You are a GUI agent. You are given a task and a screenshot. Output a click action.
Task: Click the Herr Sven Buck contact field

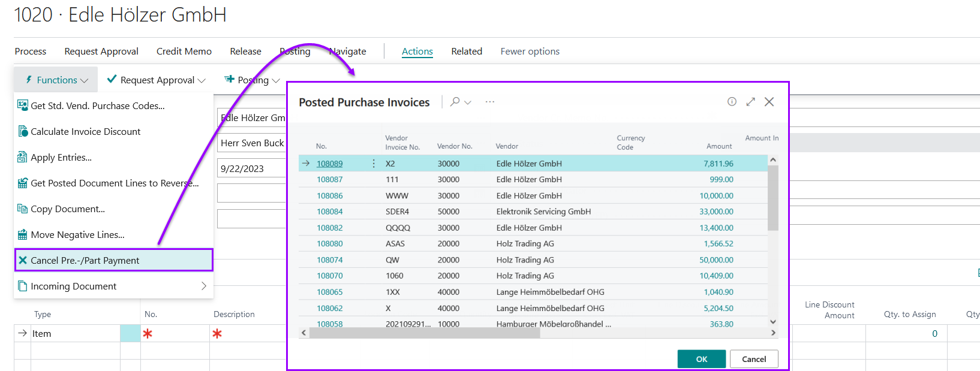click(252, 143)
